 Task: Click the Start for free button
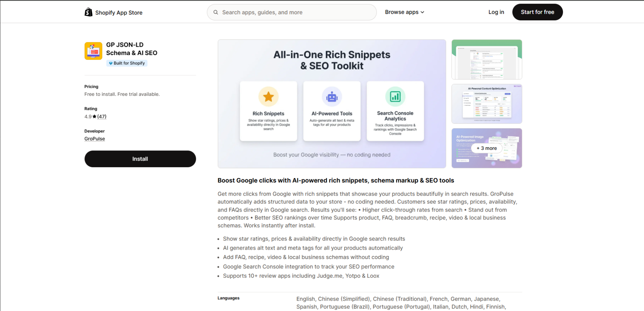(x=538, y=12)
